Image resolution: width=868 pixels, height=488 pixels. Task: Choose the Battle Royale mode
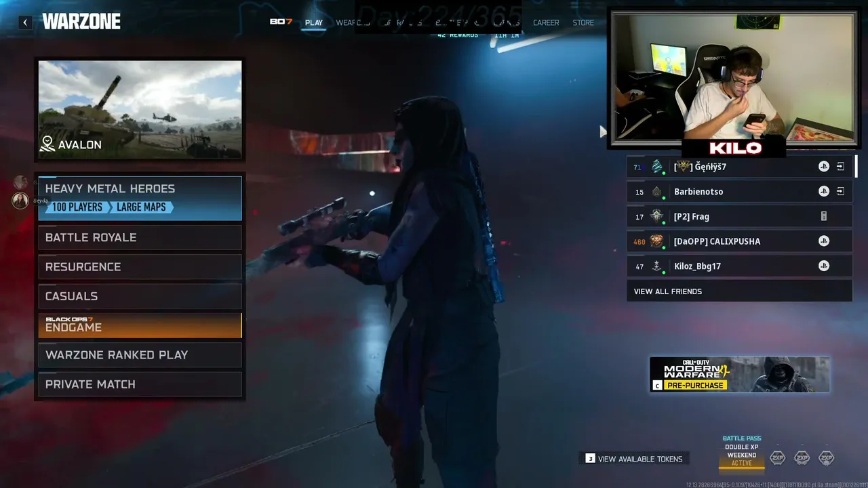click(140, 237)
